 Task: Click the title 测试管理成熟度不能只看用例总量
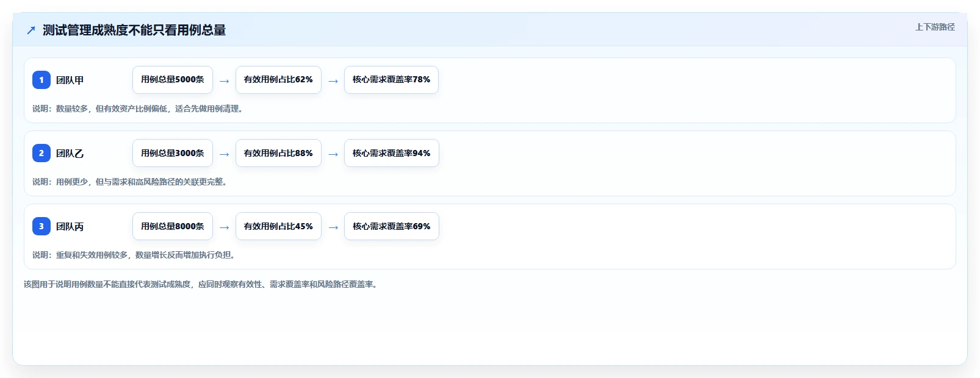[x=134, y=30]
